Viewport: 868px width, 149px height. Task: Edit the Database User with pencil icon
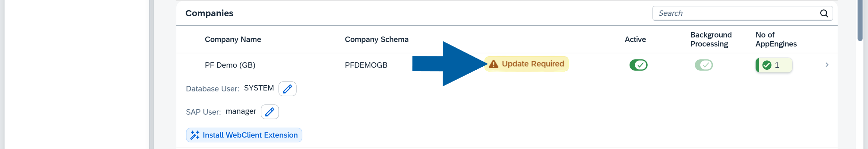(287, 89)
